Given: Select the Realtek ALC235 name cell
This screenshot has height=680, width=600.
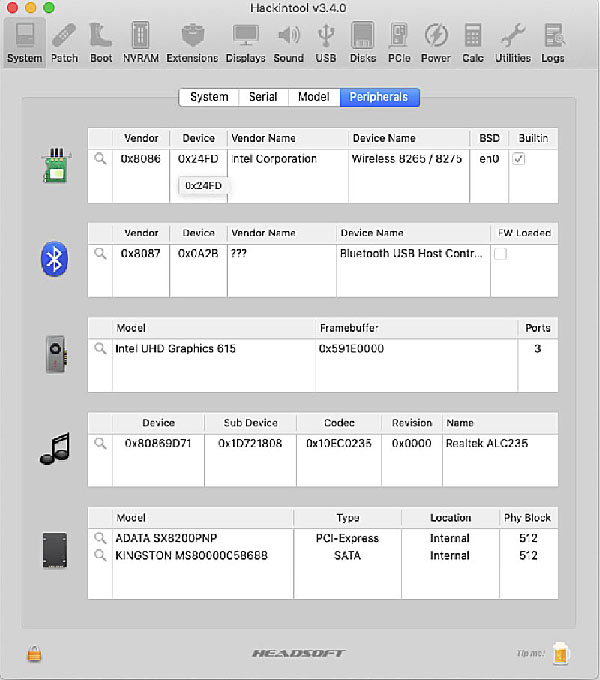Looking at the screenshot, I should [487, 443].
